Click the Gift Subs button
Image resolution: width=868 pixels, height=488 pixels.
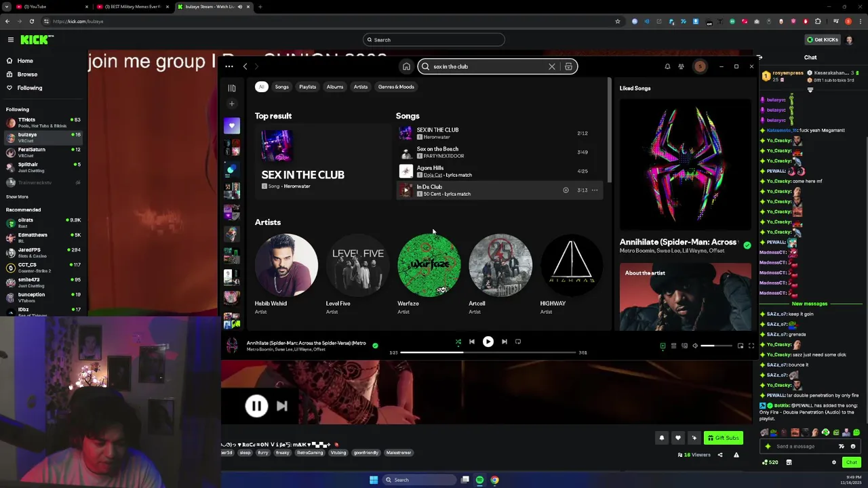click(x=723, y=438)
